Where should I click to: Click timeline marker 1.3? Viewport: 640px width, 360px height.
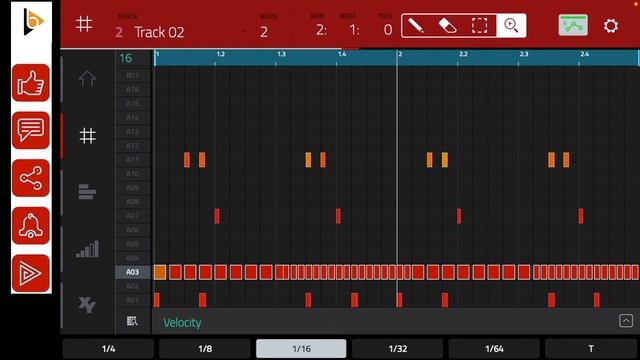[281, 54]
